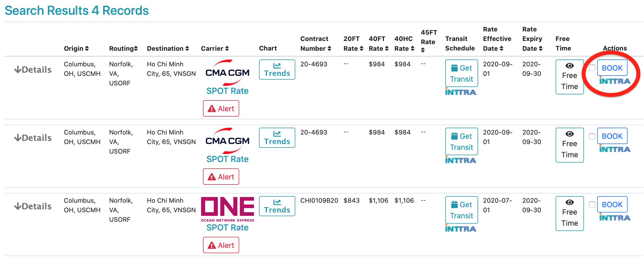Check the checkbox in second result row
The width and height of the screenshot is (644, 259).
tap(592, 136)
